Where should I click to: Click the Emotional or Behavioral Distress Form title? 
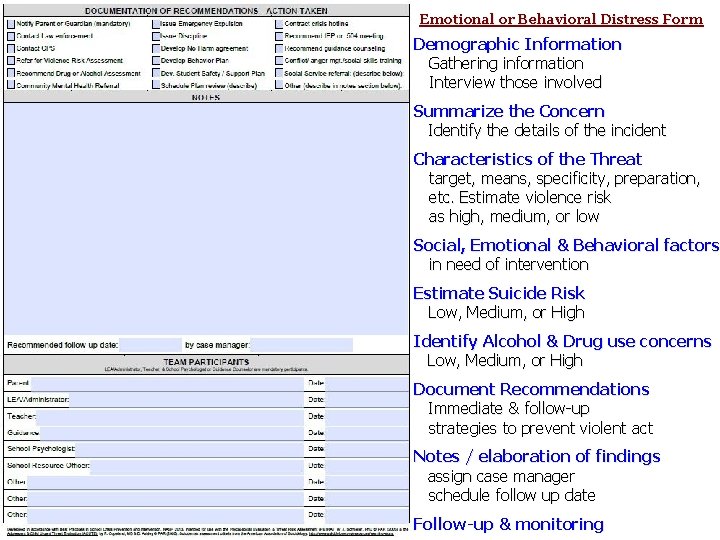pos(561,19)
